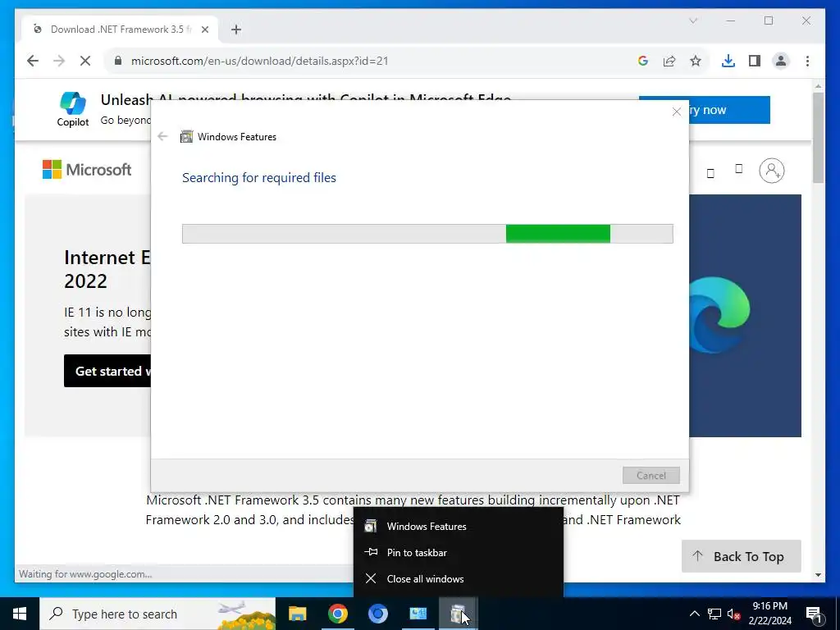Stop loading the page in Chrome

pyautogui.click(x=85, y=61)
